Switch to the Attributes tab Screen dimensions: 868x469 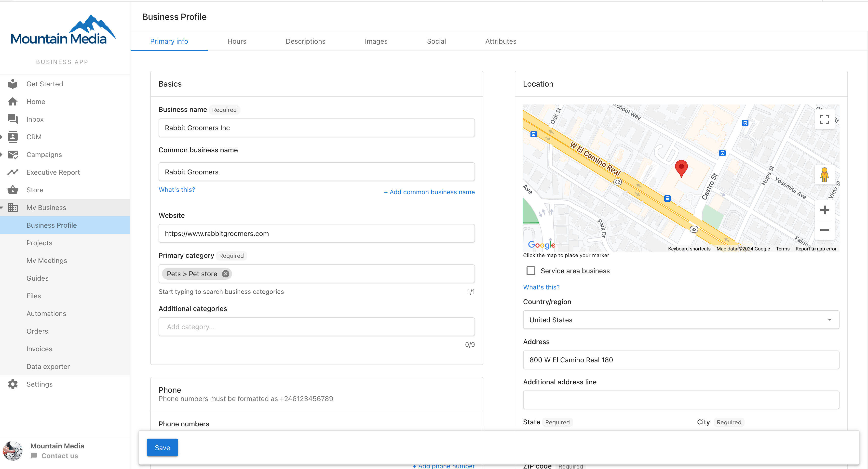(501, 41)
